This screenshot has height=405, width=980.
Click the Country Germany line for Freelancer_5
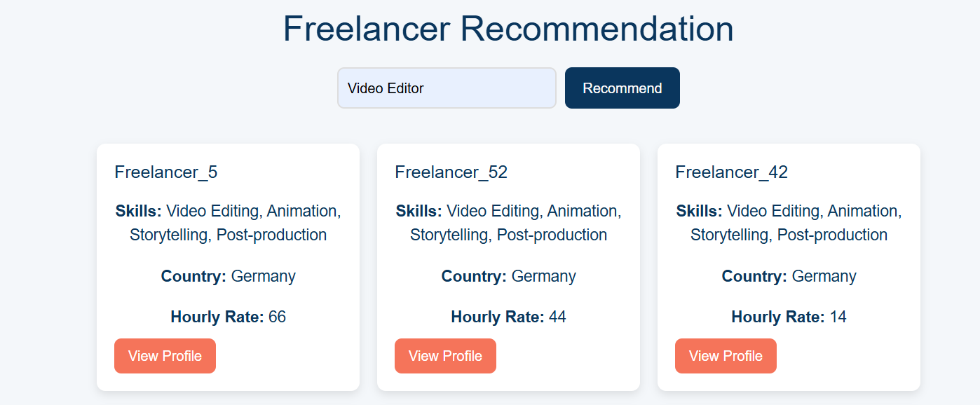pos(228,276)
